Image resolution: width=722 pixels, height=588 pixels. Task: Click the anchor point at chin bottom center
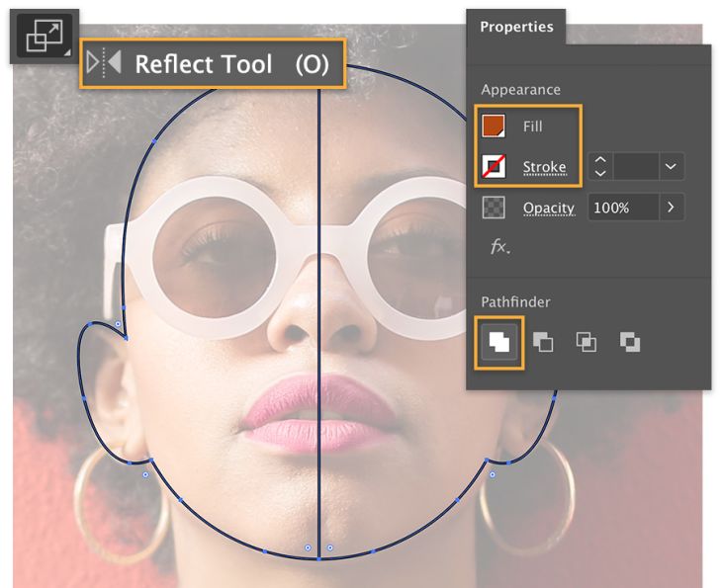318,559
